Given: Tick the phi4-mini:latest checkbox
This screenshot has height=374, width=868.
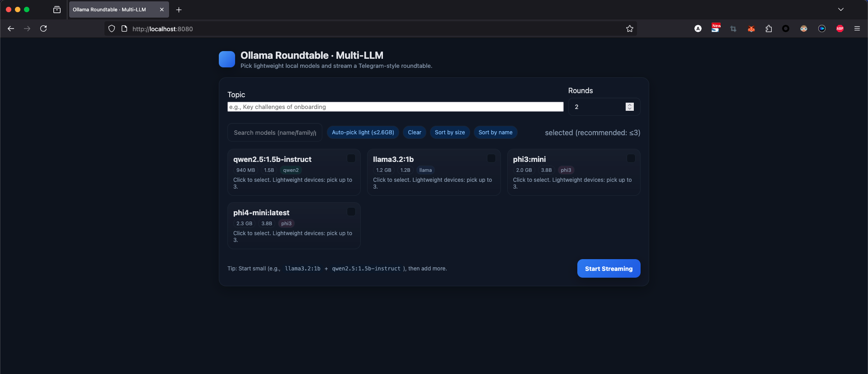Looking at the screenshot, I should tap(351, 212).
